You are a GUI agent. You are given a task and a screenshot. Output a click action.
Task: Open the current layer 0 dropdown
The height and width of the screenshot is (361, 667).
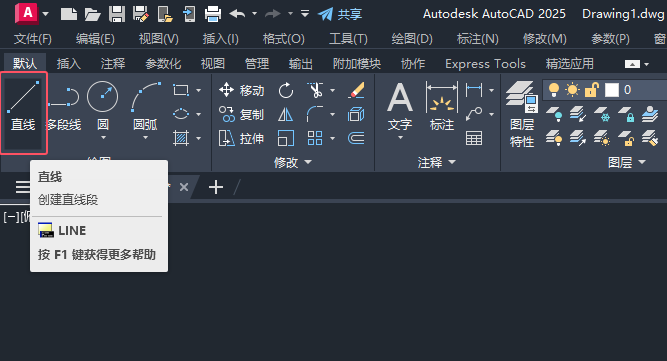tap(605, 90)
